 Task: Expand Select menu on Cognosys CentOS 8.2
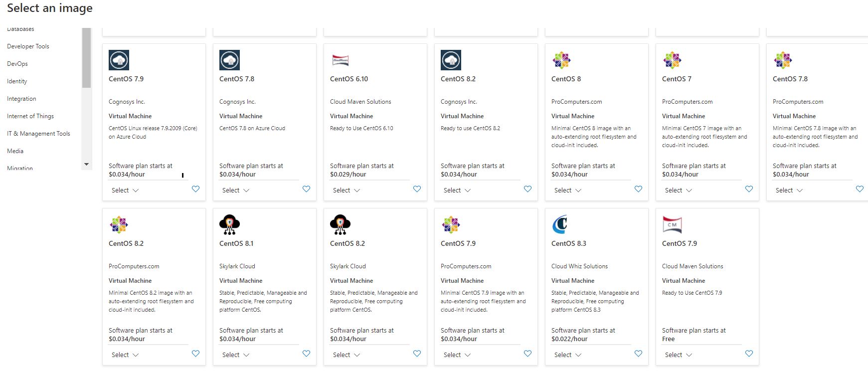457,190
